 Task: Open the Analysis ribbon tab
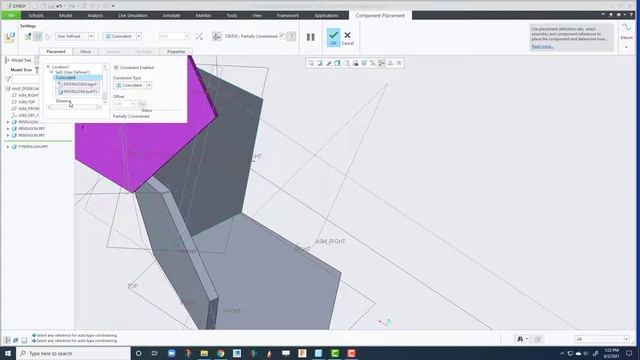[x=95, y=16]
